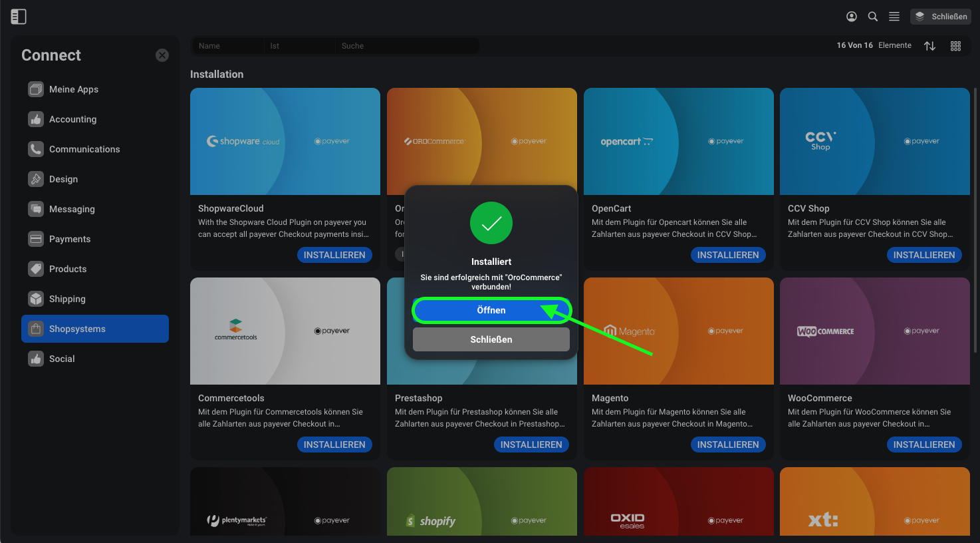Open the Name filter dropdown
980x543 pixels.
pyautogui.click(x=227, y=46)
